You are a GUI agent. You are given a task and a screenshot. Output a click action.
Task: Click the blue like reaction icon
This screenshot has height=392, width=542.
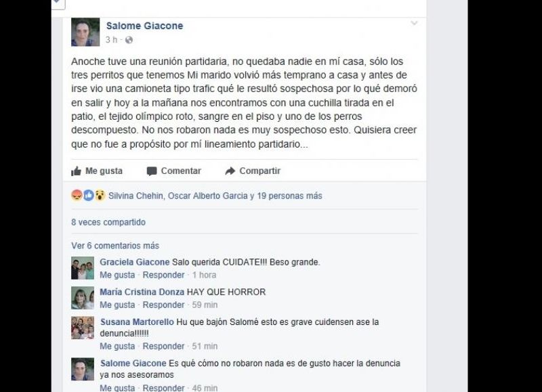coord(88,196)
